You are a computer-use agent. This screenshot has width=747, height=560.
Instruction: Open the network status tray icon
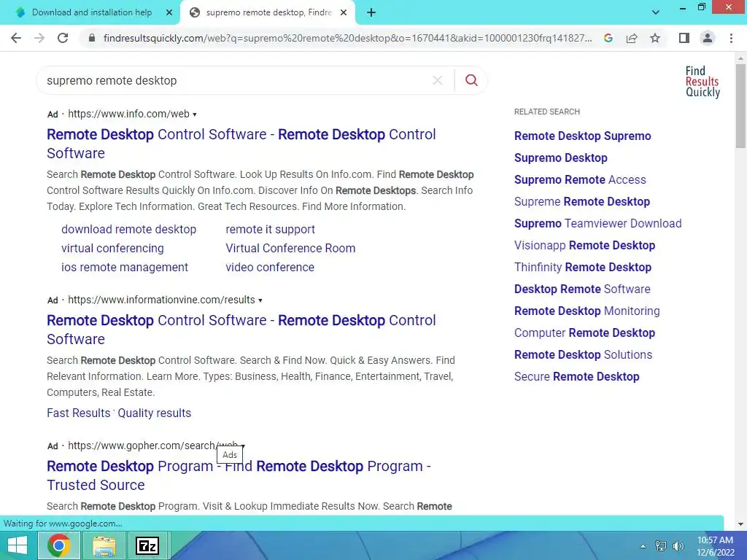coord(661,546)
